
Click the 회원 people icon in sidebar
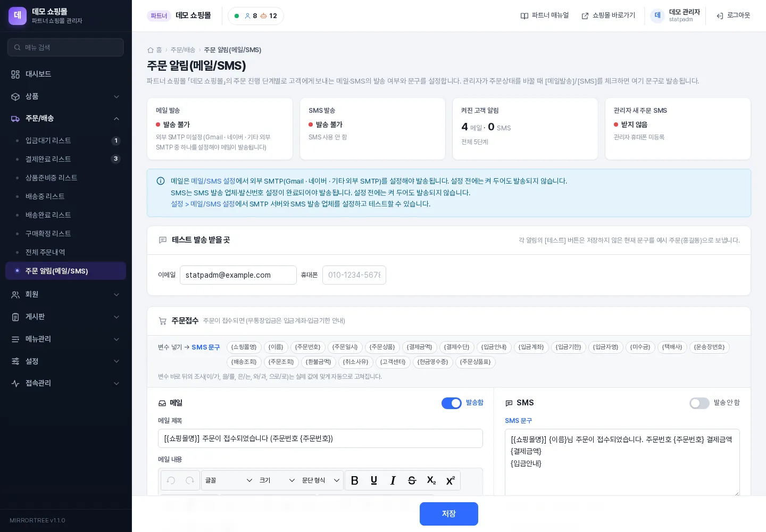click(x=15, y=295)
